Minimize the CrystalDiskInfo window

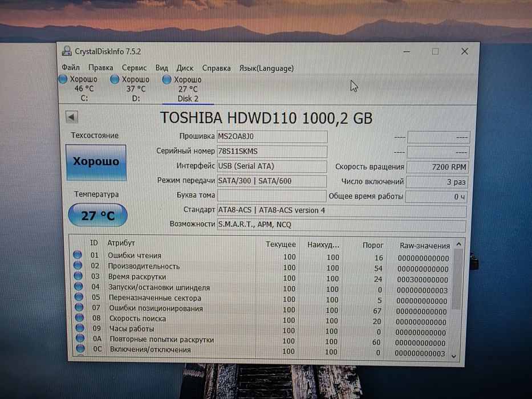pyautogui.click(x=407, y=51)
